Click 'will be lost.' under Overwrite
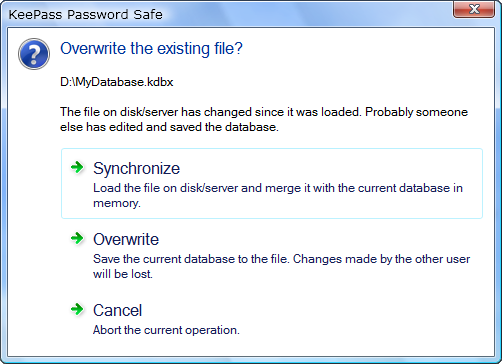This screenshot has width=502, height=364. point(123,274)
